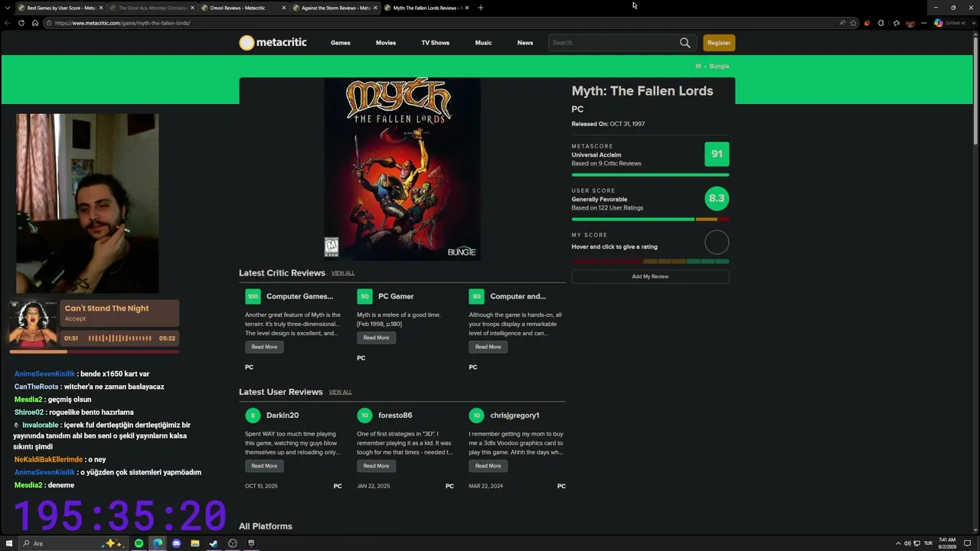Click the search magnifier icon
Viewport: 980px width, 551px height.
[684, 43]
